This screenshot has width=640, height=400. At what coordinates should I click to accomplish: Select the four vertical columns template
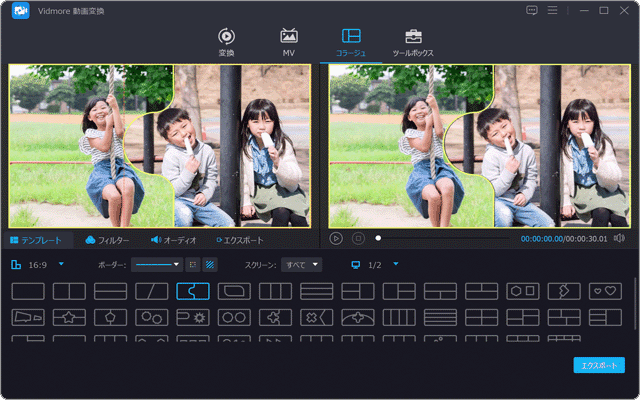[399, 317]
